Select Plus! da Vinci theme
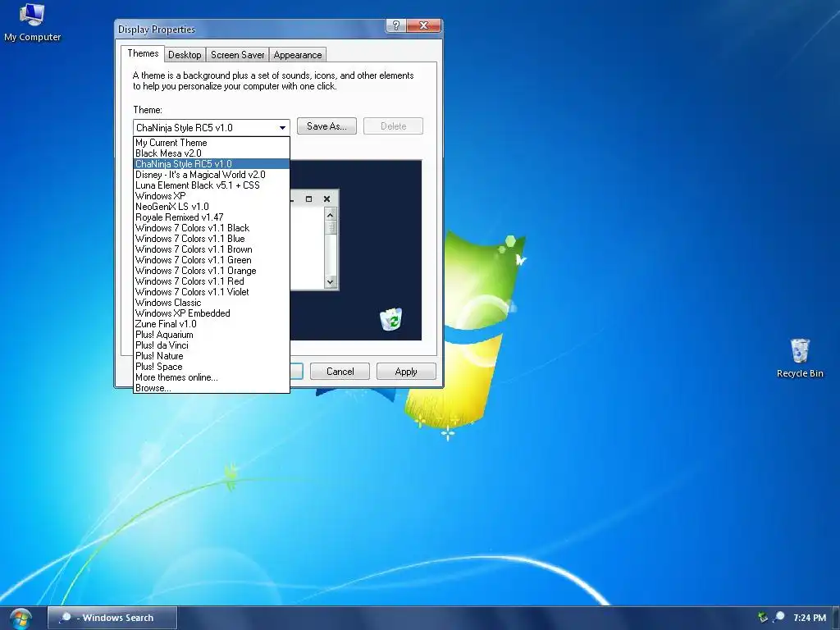Image resolution: width=840 pixels, height=630 pixels. click(x=211, y=346)
